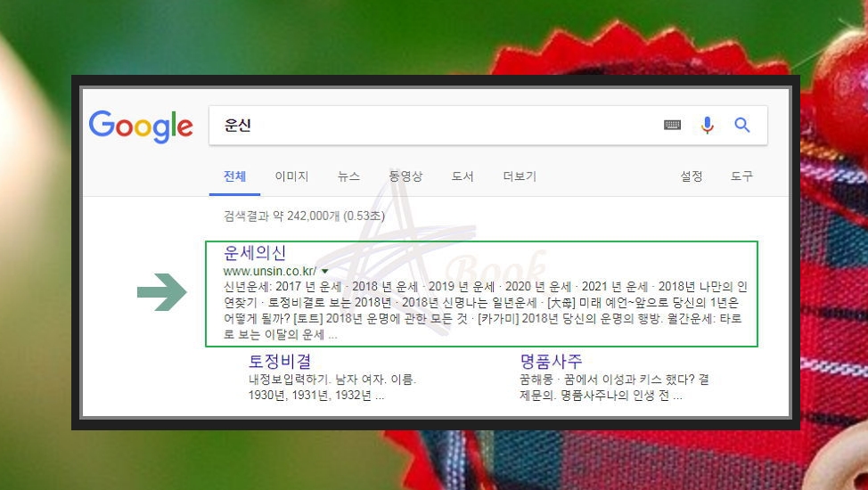Viewport: 868px width, 490px height.
Task: Open the on-screen keyboard input tool
Action: [x=672, y=125]
